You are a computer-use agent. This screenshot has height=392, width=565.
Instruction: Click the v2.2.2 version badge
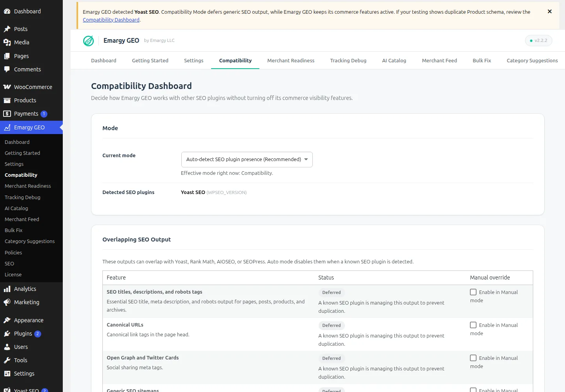coord(539,40)
